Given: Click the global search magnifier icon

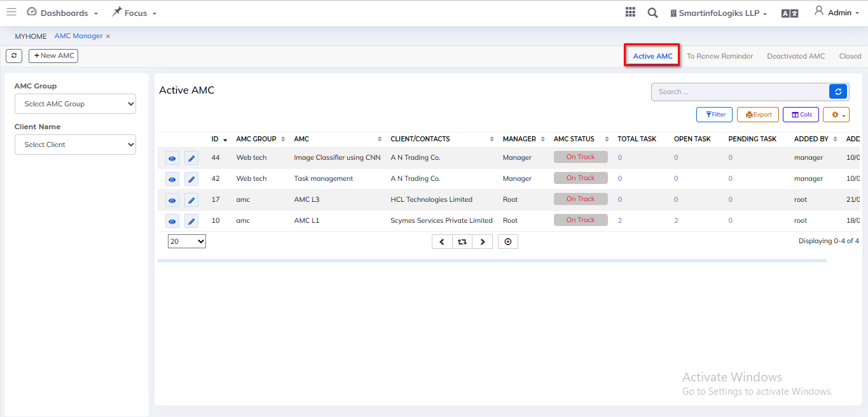Looking at the screenshot, I should (652, 13).
